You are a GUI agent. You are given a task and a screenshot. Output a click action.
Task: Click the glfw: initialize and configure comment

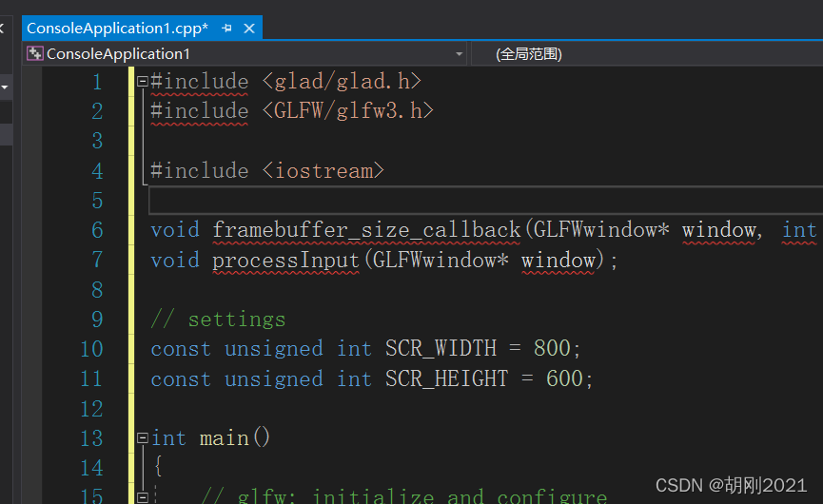click(404, 495)
